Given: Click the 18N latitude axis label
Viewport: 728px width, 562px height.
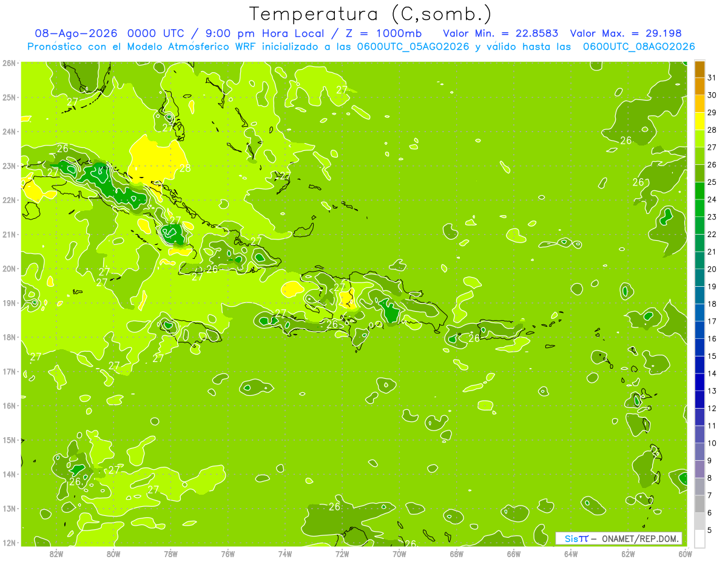Looking at the screenshot, I should 10,337.
